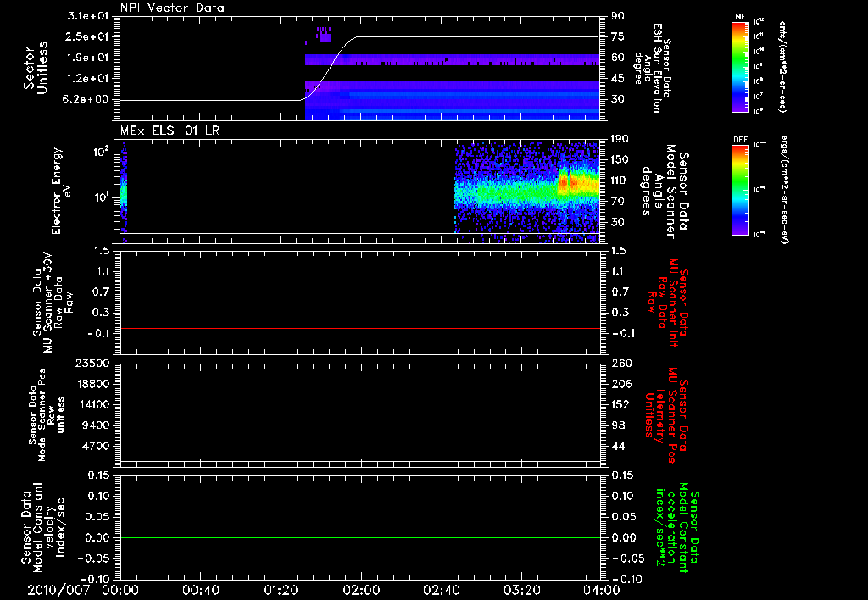Screen dimensions: 868x600
Task: Click the 260 telemetry tick label
Action: (x=621, y=363)
